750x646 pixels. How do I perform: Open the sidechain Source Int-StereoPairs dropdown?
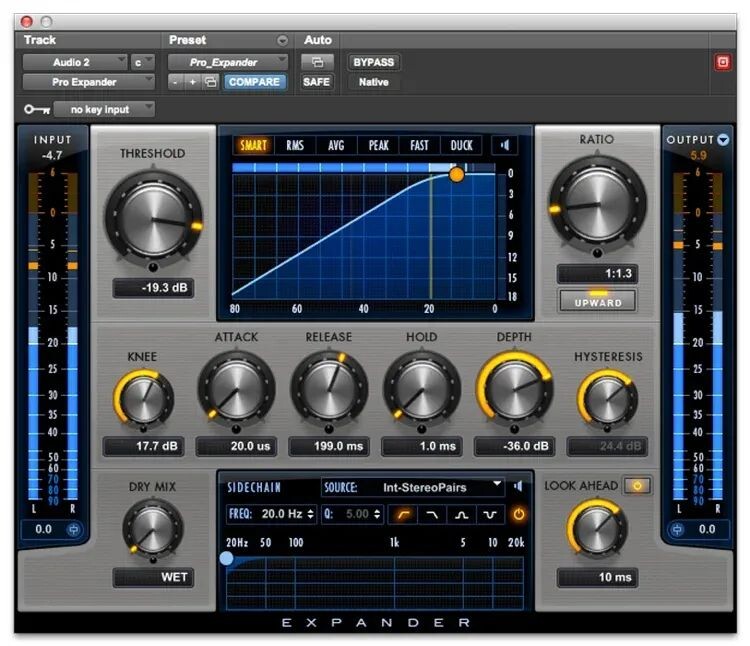413,487
